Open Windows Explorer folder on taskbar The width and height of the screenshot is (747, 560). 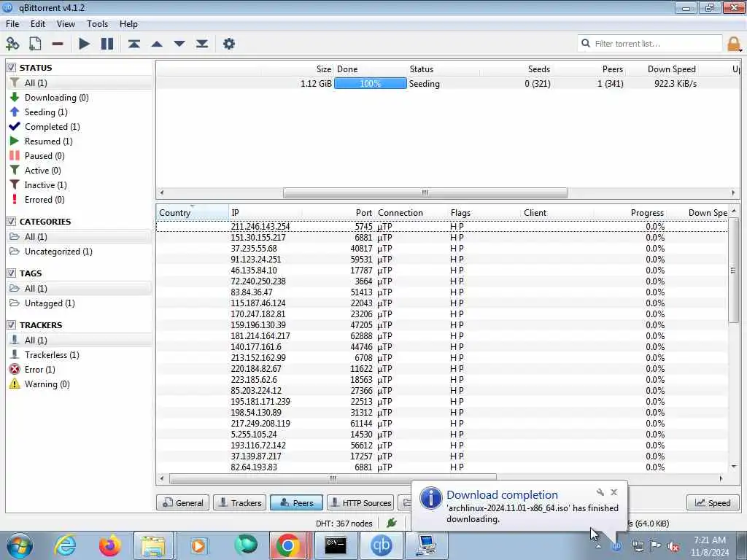(153, 545)
